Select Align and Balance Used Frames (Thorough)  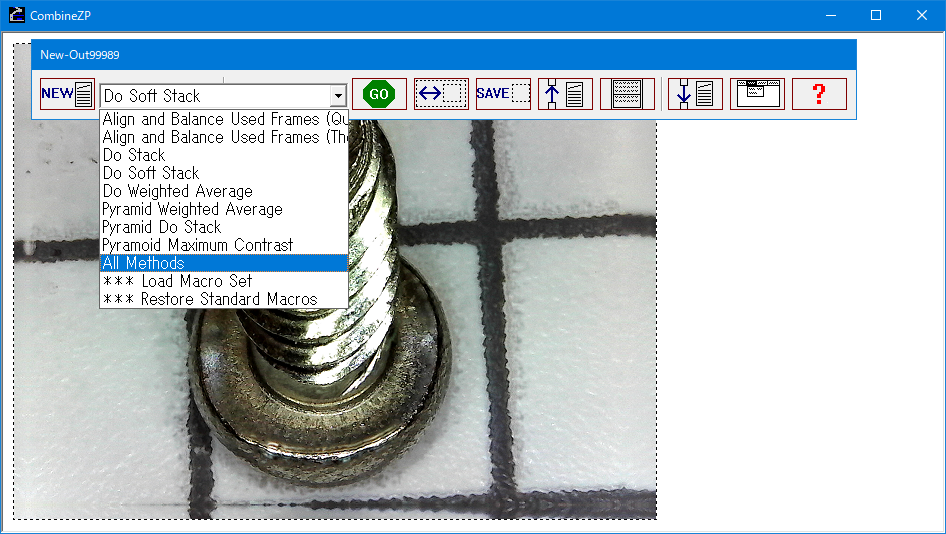click(224, 137)
